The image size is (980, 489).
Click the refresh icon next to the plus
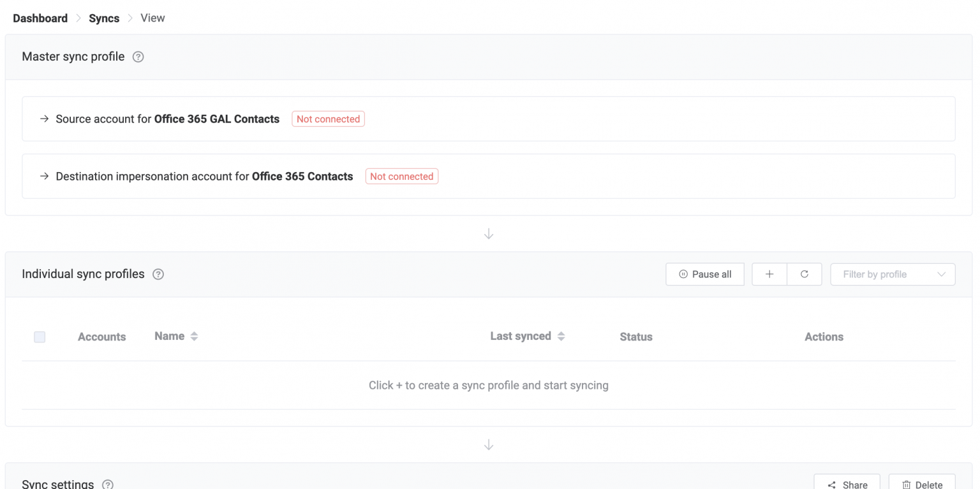click(x=805, y=274)
